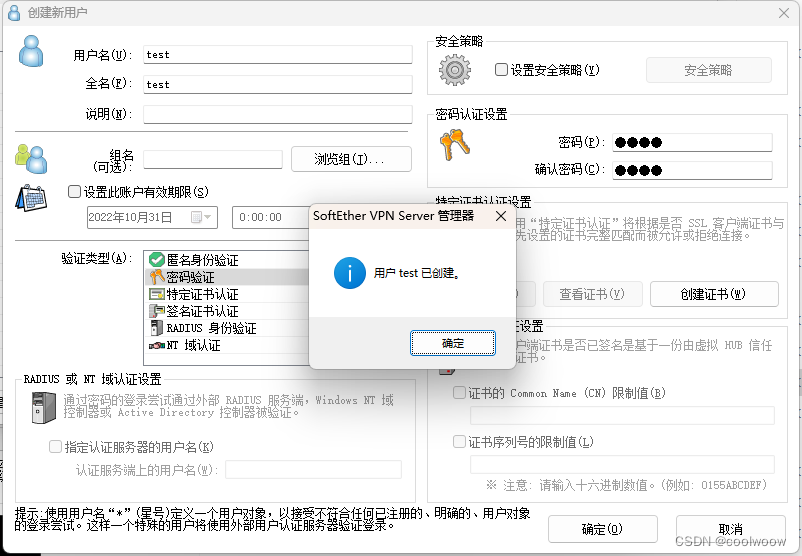
Task: Click certificate icon of 特定证书认证 row
Action: click(157, 294)
